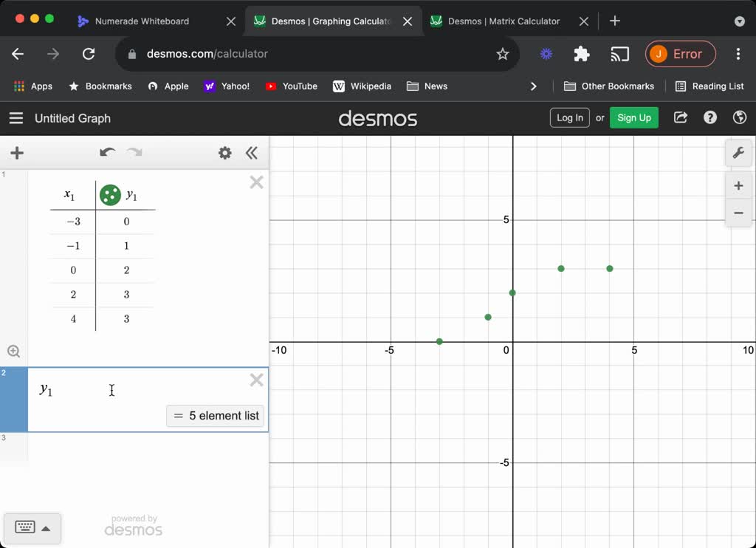Share the graph via share icon
This screenshot has width=756, height=548.
681,117
